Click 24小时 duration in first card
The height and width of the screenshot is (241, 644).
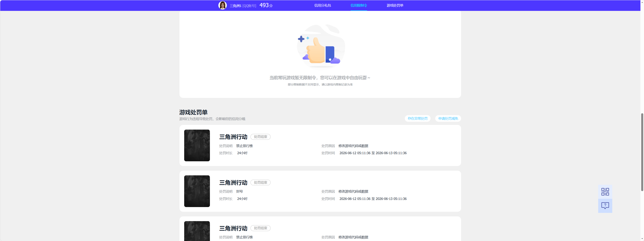coord(242,153)
